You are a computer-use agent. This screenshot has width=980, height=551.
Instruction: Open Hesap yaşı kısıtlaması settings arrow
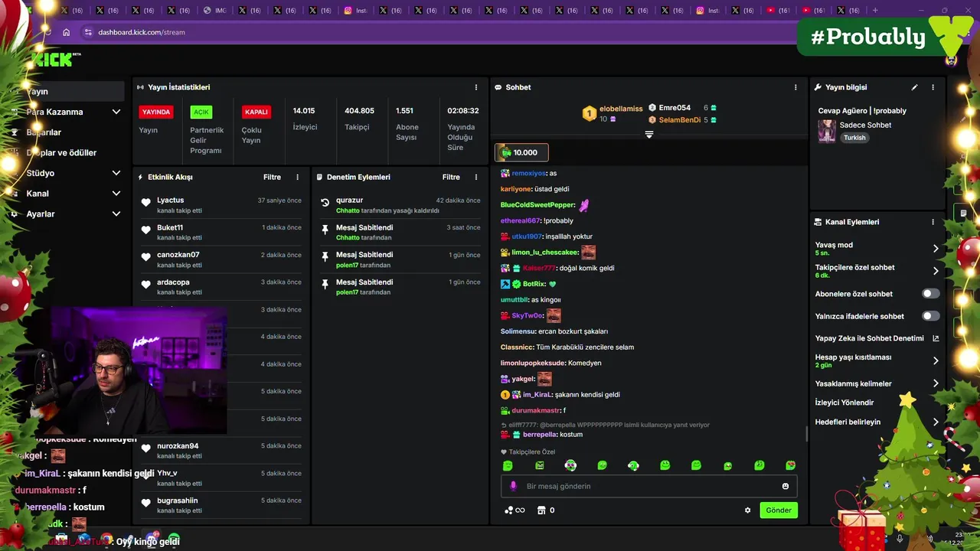[x=936, y=360]
